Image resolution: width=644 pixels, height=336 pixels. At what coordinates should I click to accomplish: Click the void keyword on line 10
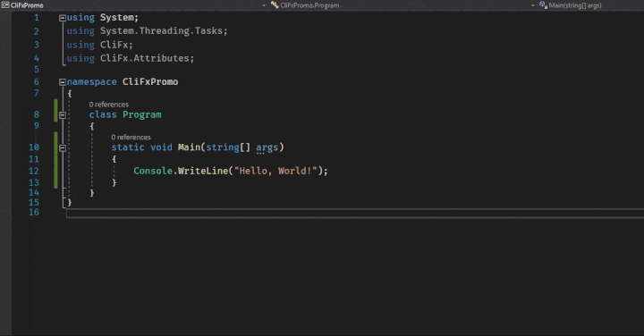161,147
